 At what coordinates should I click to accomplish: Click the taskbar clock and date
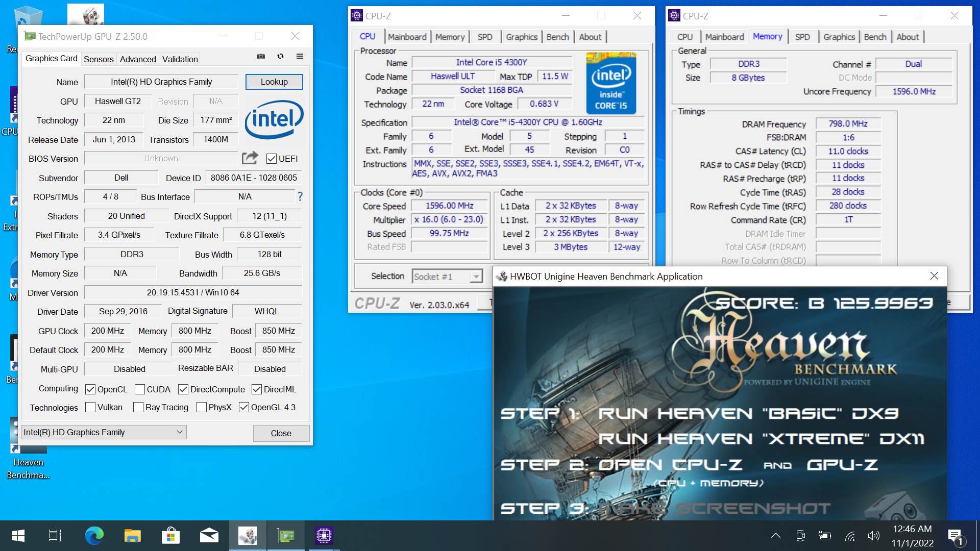(x=913, y=536)
